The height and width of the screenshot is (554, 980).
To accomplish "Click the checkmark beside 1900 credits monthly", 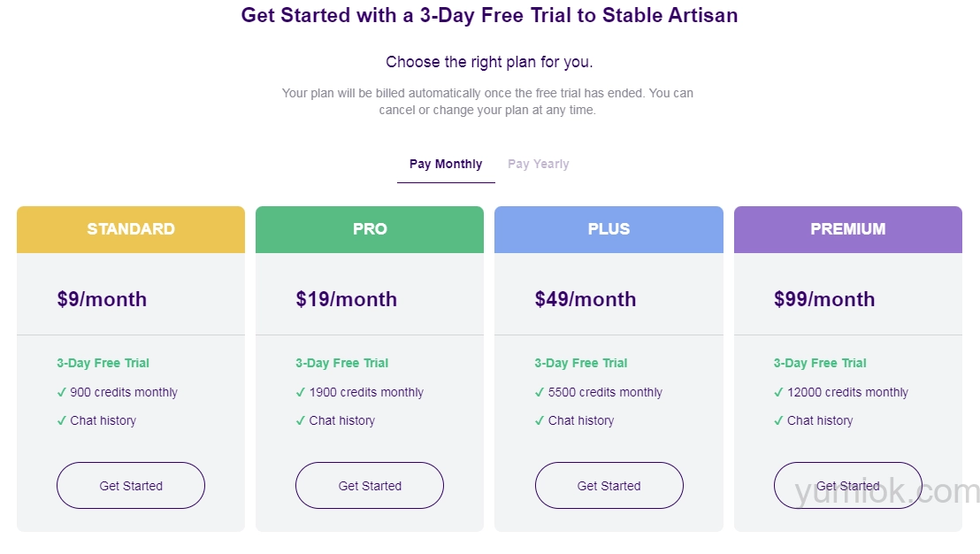I will point(301,392).
